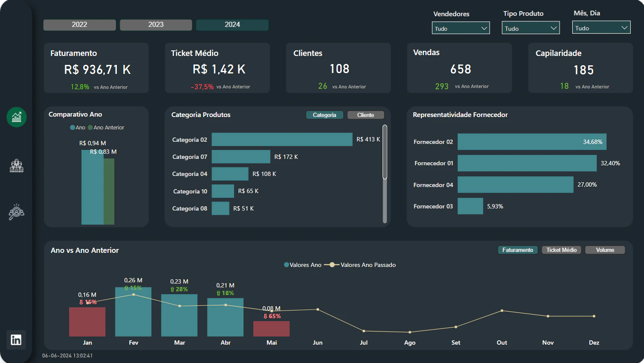The image size is (644, 363).
Task: Open the customers group page icon
Action: pos(17,166)
